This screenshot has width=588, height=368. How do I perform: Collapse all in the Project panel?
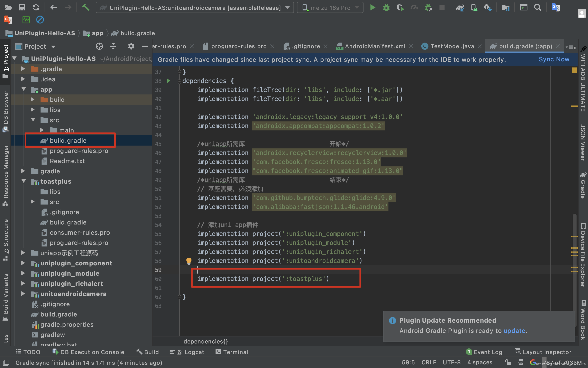click(x=113, y=46)
